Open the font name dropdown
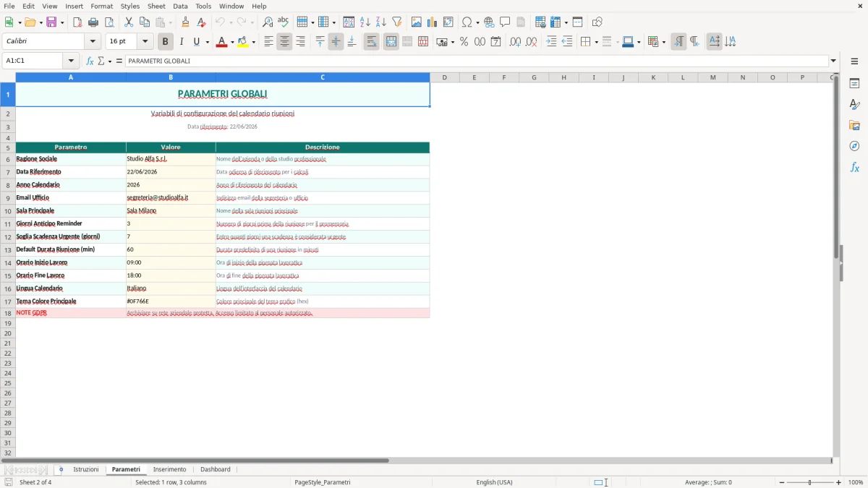The height and width of the screenshot is (488, 868). point(93,42)
